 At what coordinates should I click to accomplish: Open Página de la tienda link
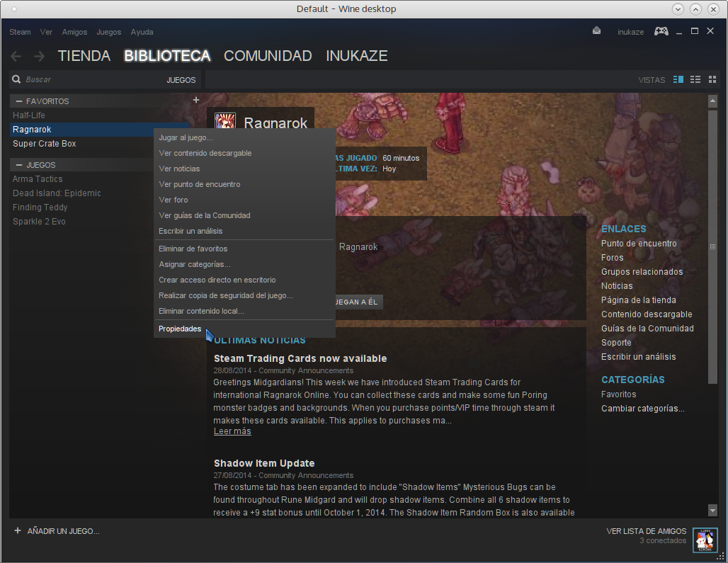[x=638, y=300]
